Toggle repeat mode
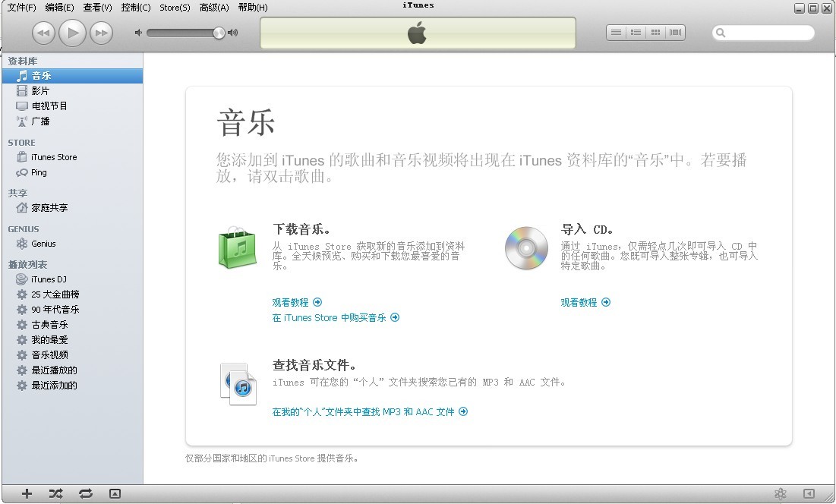 (x=86, y=493)
